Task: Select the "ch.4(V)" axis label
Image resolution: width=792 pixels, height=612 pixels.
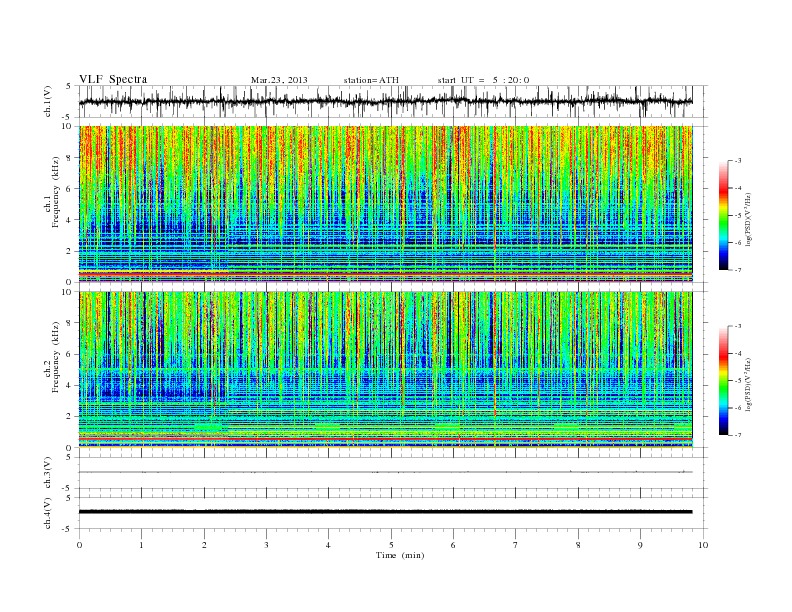Action: [48, 514]
